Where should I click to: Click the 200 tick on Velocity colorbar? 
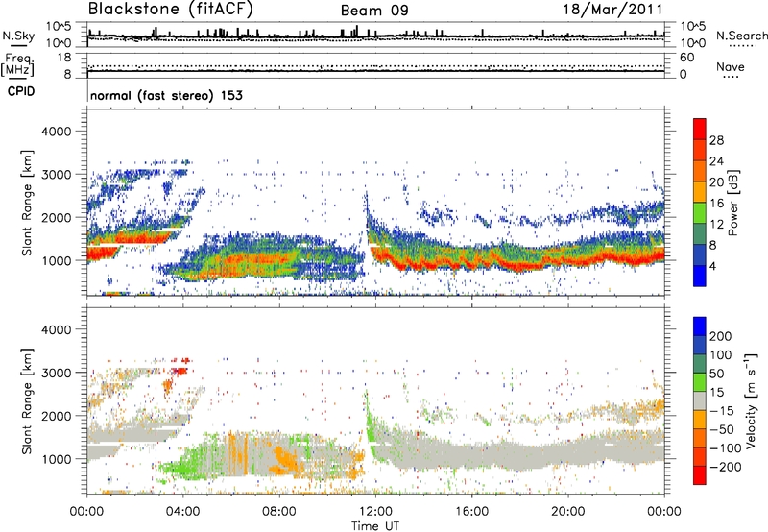pos(721,336)
